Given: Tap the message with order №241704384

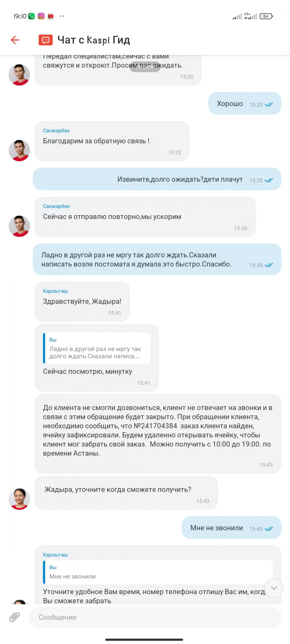Looking at the screenshot, I should 158,433.
